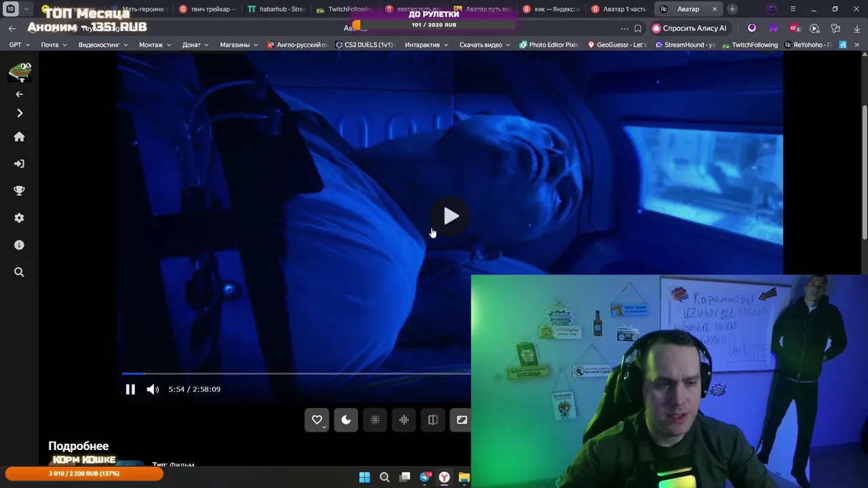Pause the video playback
This screenshot has width=868, height=488.
pyautogui.click(x=130, y=389)
